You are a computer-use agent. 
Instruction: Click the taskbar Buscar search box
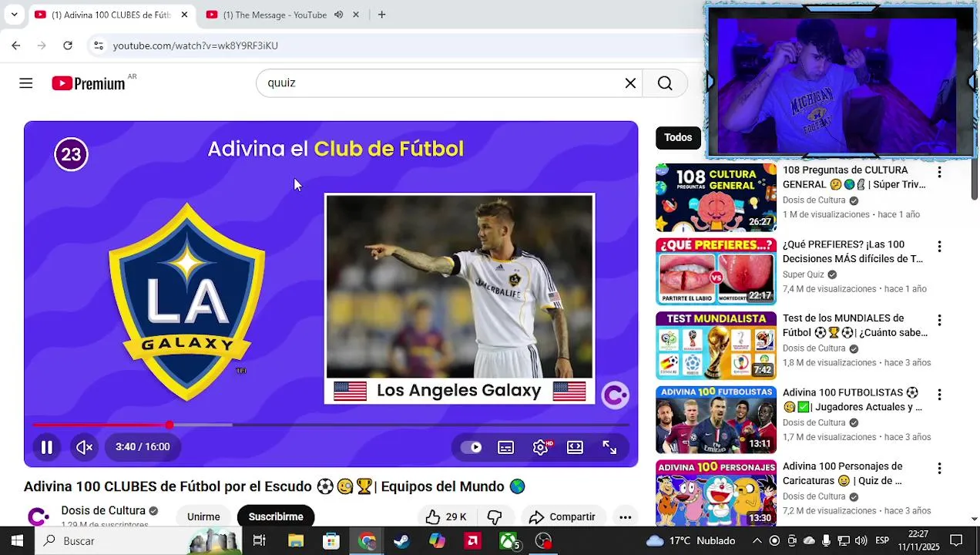tap(139, 541)
